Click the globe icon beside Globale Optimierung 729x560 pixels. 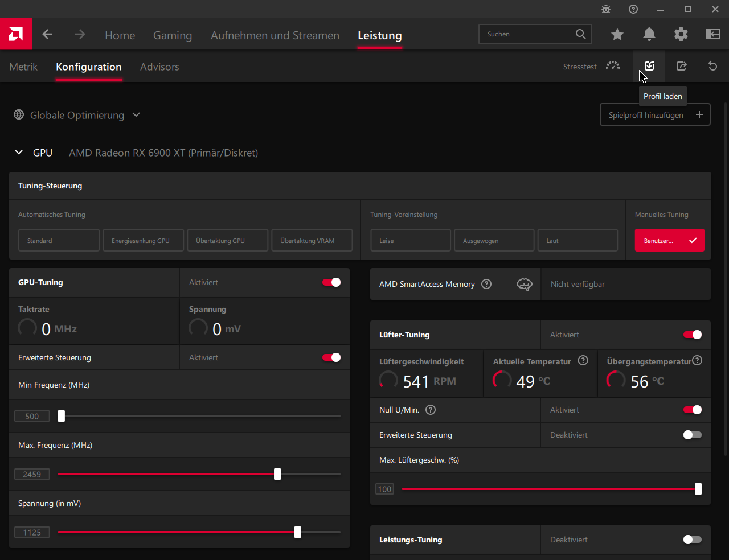pyautogui.click(x=19, y=114)
